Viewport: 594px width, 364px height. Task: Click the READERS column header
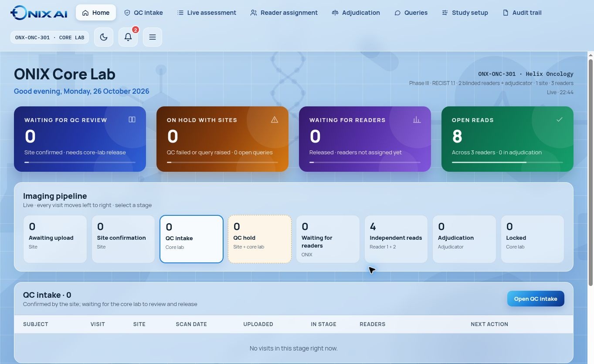pos(372,324)
